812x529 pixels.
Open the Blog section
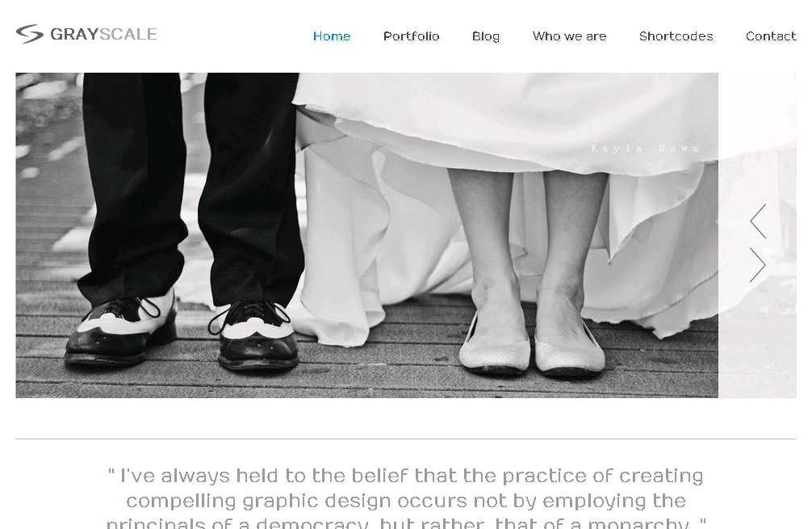pyautogui.click(x=486, y=36)
